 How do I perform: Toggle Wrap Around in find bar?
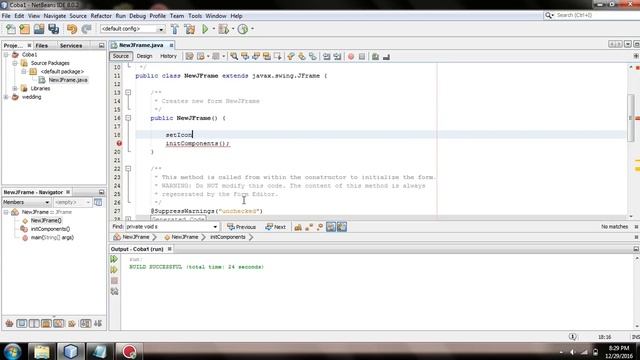coord(342,227)
